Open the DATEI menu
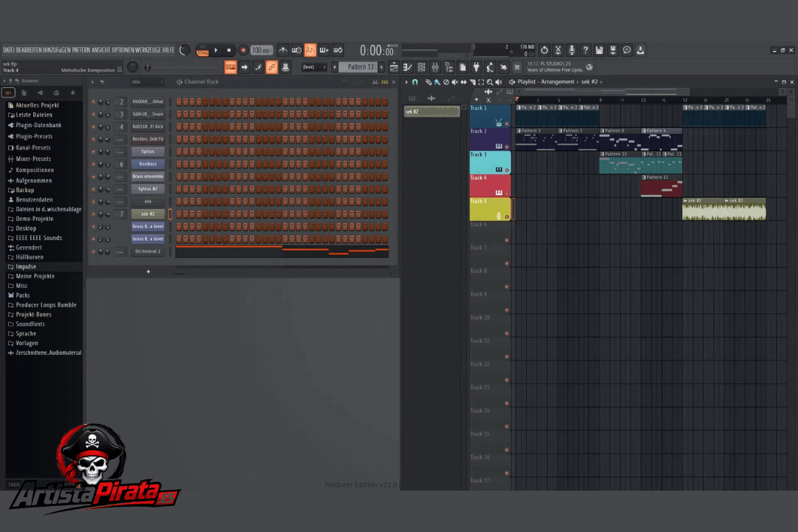 pyautogui.click(x=9, y=50)
